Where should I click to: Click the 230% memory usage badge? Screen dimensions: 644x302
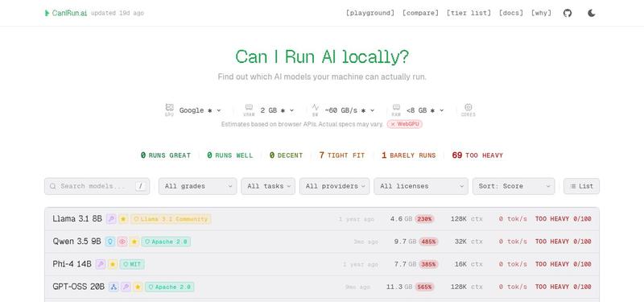coord(425,219)
